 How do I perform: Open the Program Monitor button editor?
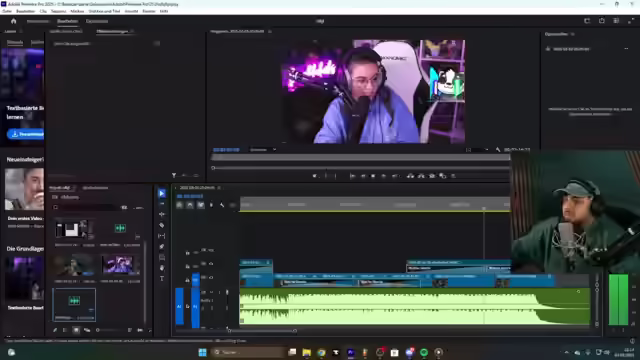453,176
